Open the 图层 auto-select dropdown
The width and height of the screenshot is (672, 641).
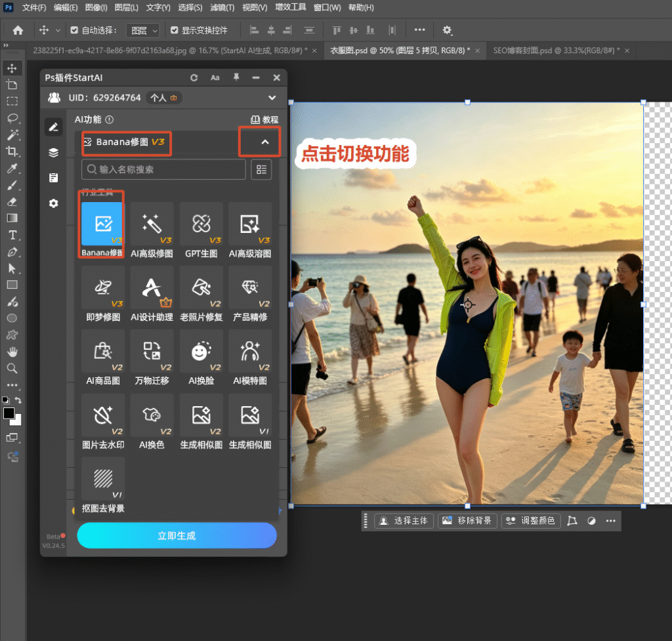(x=144, y=30)
